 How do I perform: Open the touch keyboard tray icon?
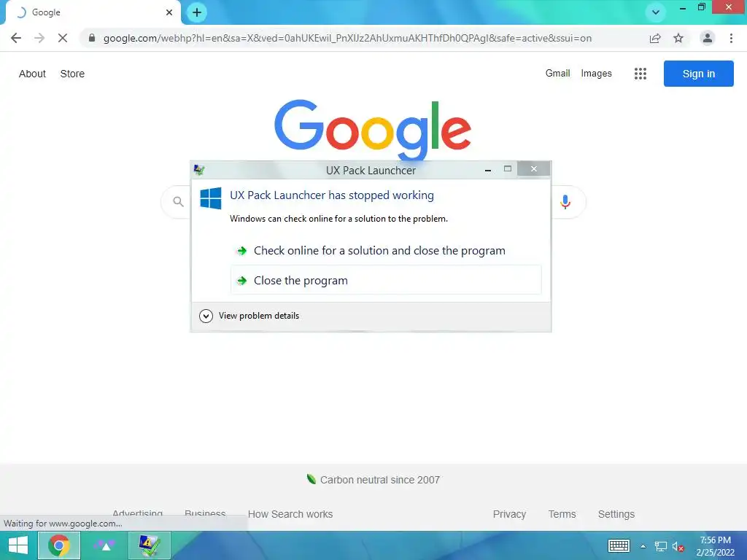(619, 545)
